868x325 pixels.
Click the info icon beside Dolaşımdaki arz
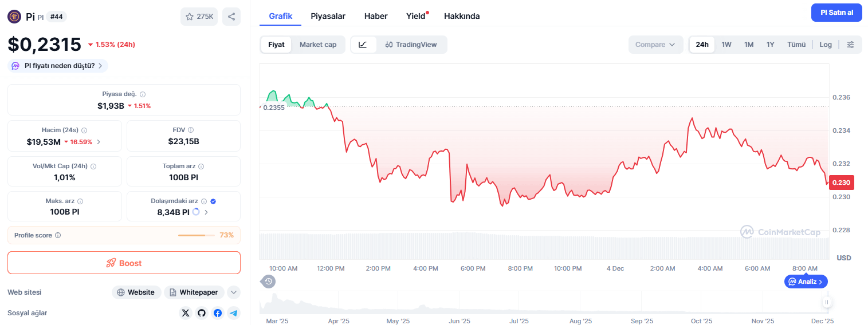[x=204, y=201]
